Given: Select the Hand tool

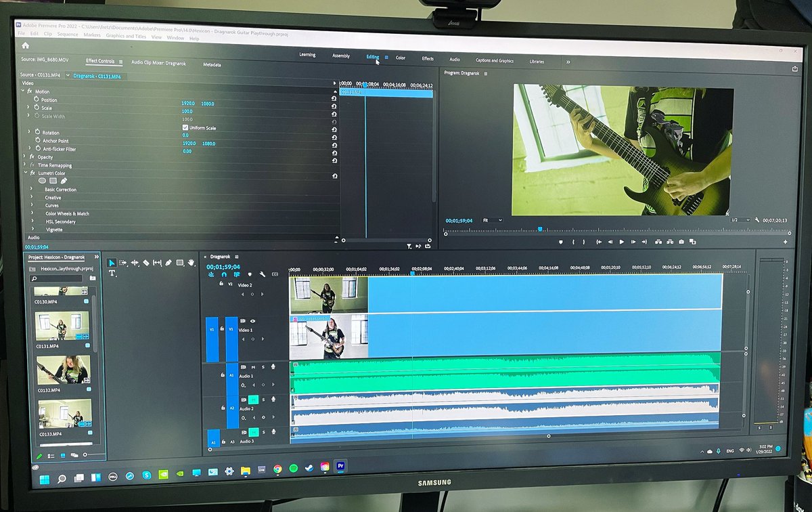Looking at the screenshot, I should click(x=191, y=263).
